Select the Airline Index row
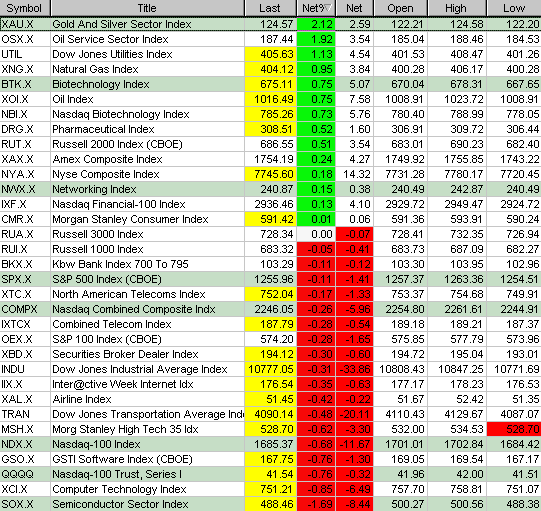541x511 pixels. coord(270,399)
